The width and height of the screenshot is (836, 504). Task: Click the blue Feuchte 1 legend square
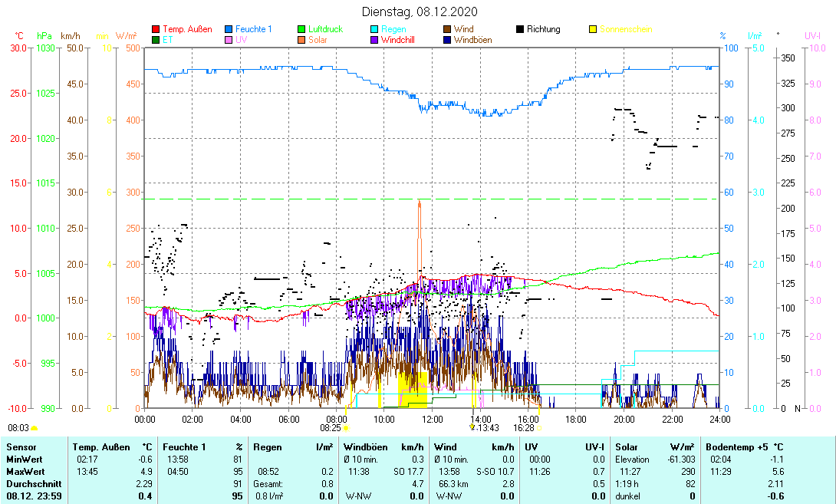click(x=229, y=29)
